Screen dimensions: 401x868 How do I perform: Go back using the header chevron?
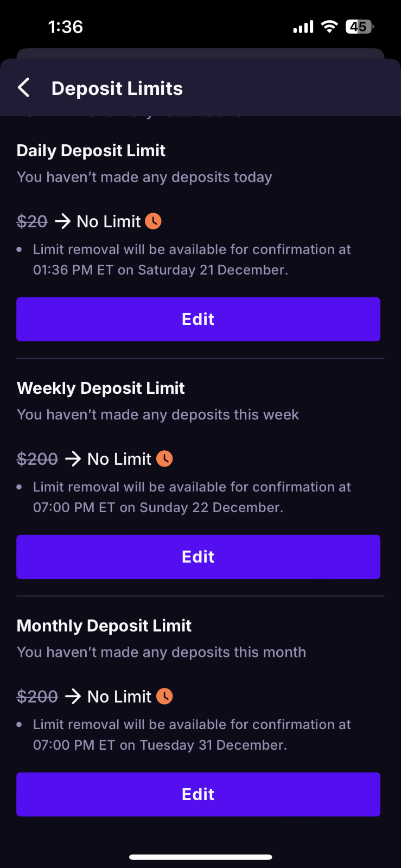coord(24,88)
